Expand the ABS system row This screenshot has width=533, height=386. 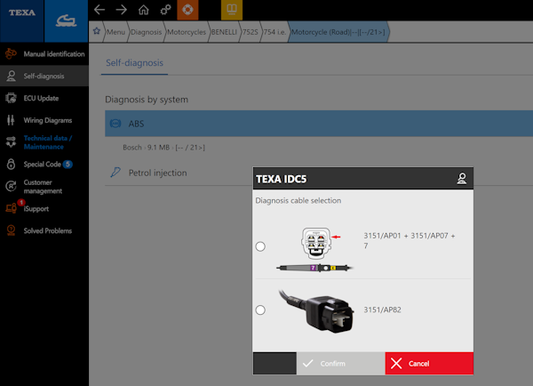[x=319, y=123]
